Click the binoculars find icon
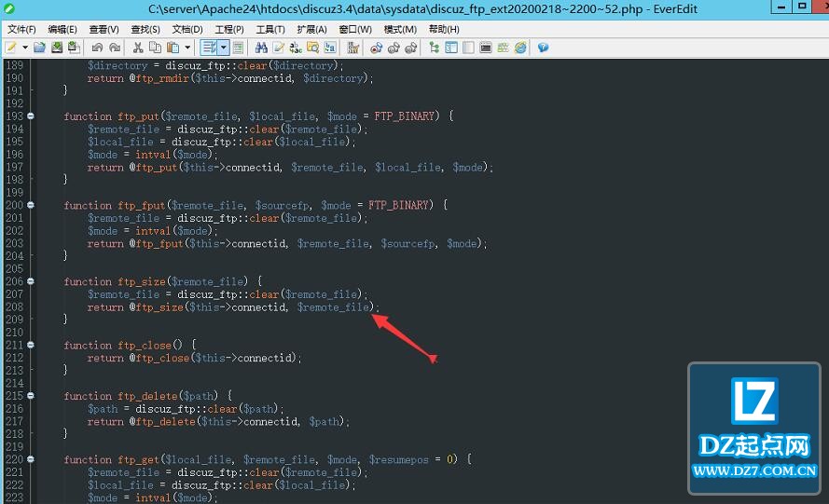Screen dimensions: 829x504 point(261,48)
